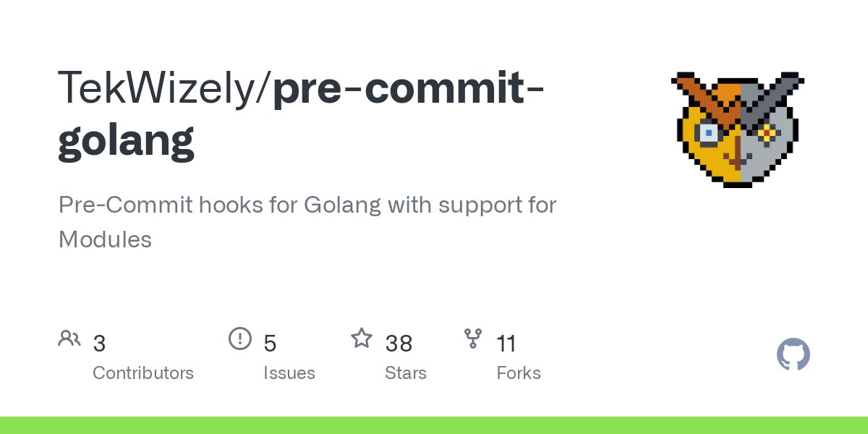Click the Contributors people icon
Screen dimensions: 868x434
[69, 339]
